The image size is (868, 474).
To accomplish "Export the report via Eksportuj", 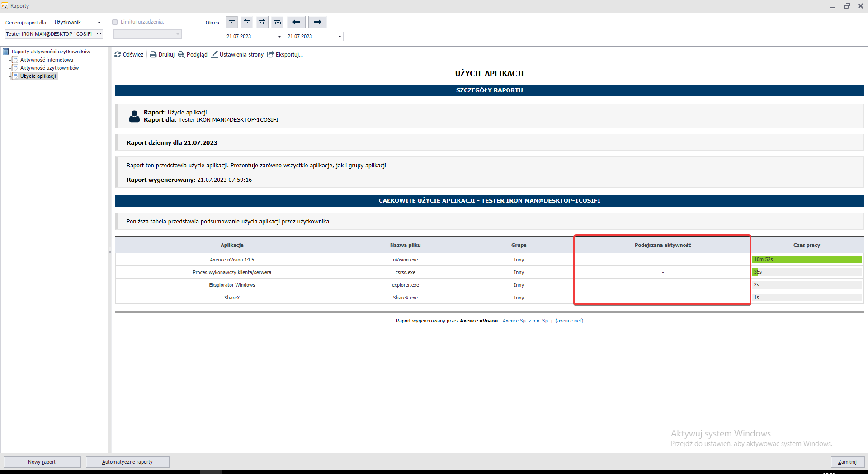I will [285, 55].
